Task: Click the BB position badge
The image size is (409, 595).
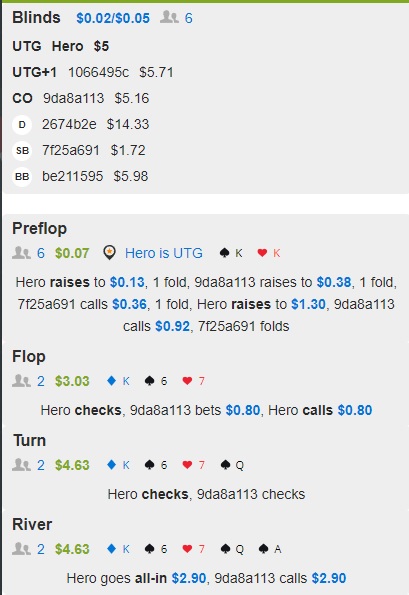Action: (22, 176)
